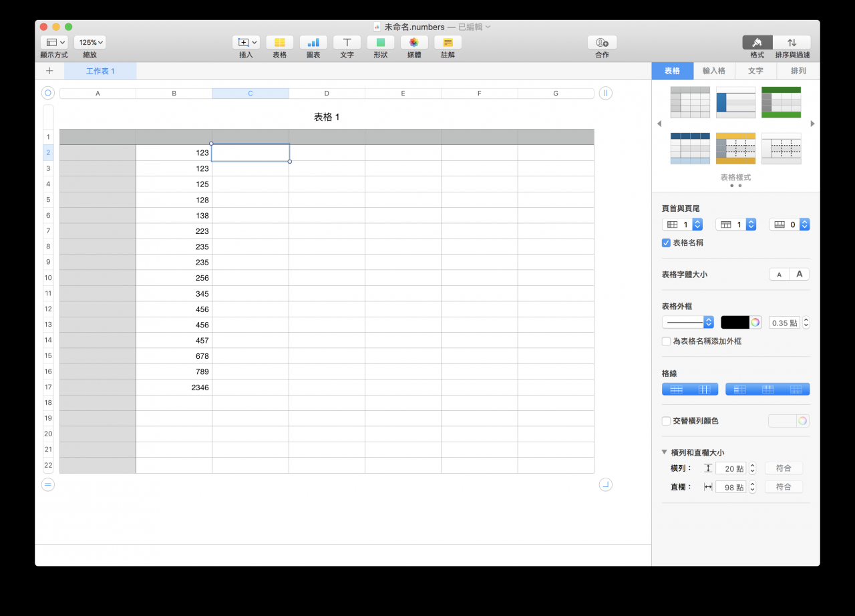The width and height of the screenshot is (855, 616).
Task: Open the header rows count dropdown
Action: [735, 224]
